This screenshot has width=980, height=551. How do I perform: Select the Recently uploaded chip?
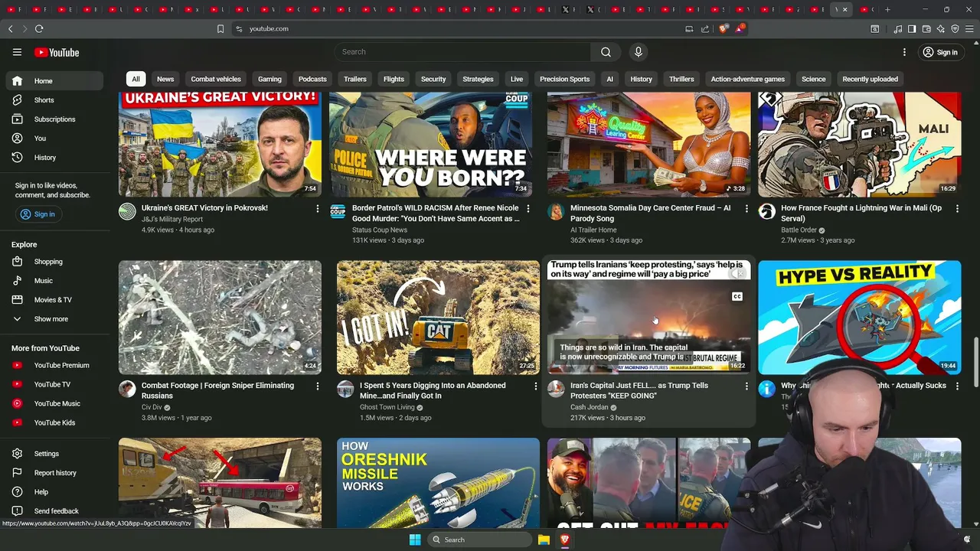pos(870,79)
